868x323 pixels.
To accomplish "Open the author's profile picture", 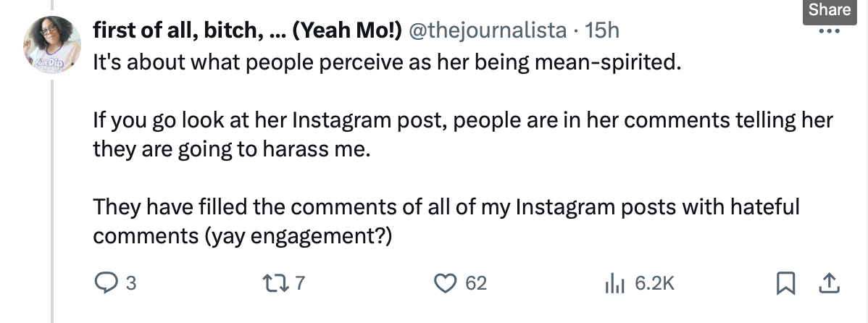I will [52, 45].
